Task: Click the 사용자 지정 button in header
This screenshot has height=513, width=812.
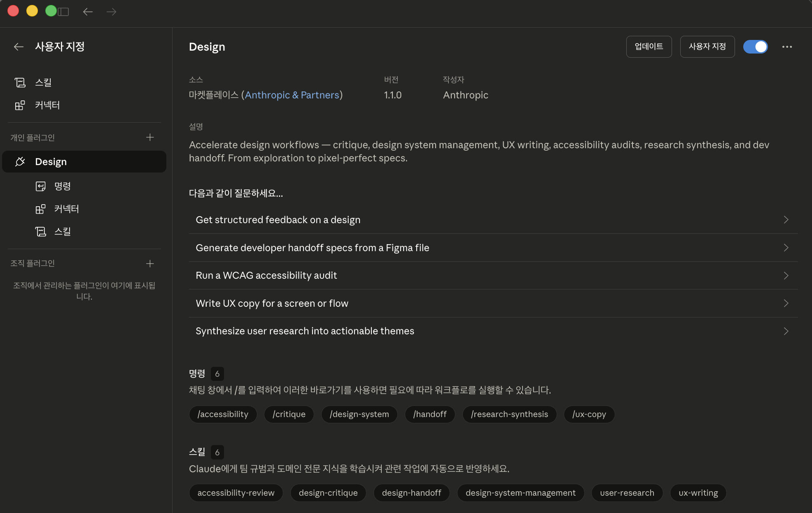Action: click(707, 47)
